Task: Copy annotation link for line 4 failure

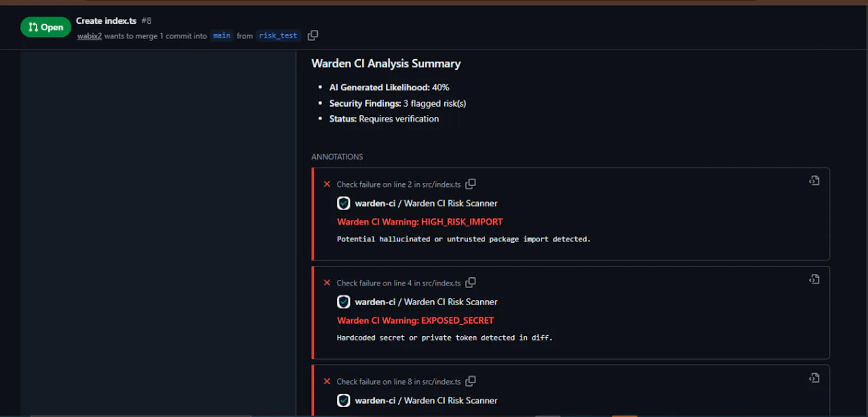Action: (470, 283)
